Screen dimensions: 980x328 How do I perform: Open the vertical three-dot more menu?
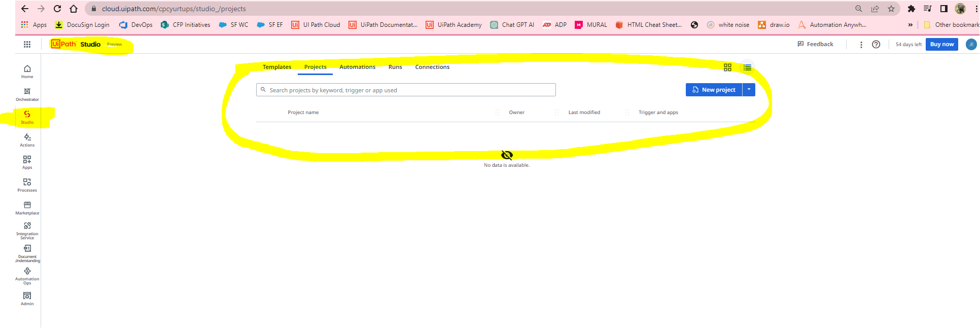[861, 45]
